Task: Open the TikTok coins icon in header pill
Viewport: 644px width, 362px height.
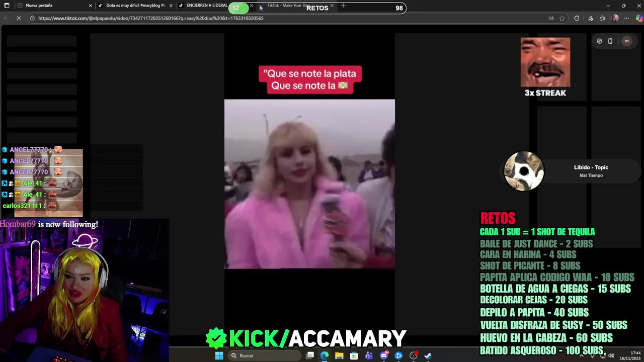Action: click(599, 41)
